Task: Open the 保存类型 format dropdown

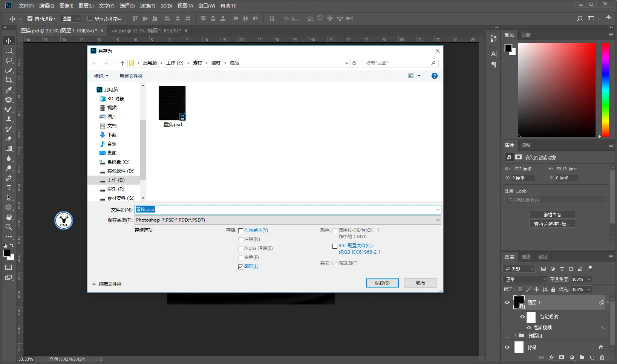Action: (x=288, y=220)
